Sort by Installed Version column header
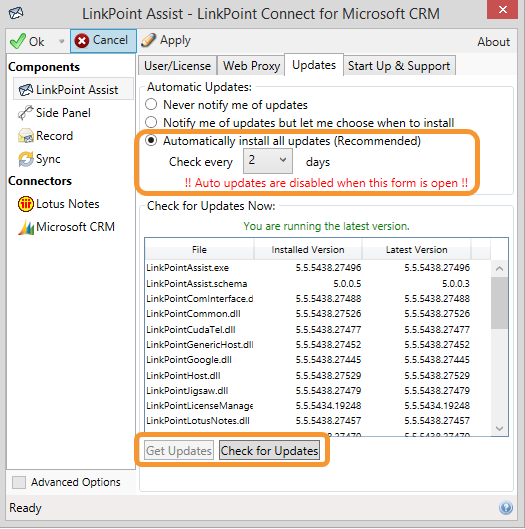 tap(308, 250)
